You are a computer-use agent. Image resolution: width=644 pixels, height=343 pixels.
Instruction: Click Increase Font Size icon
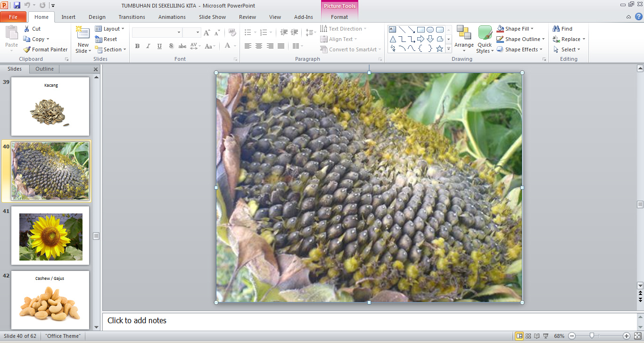click(207, 33)
